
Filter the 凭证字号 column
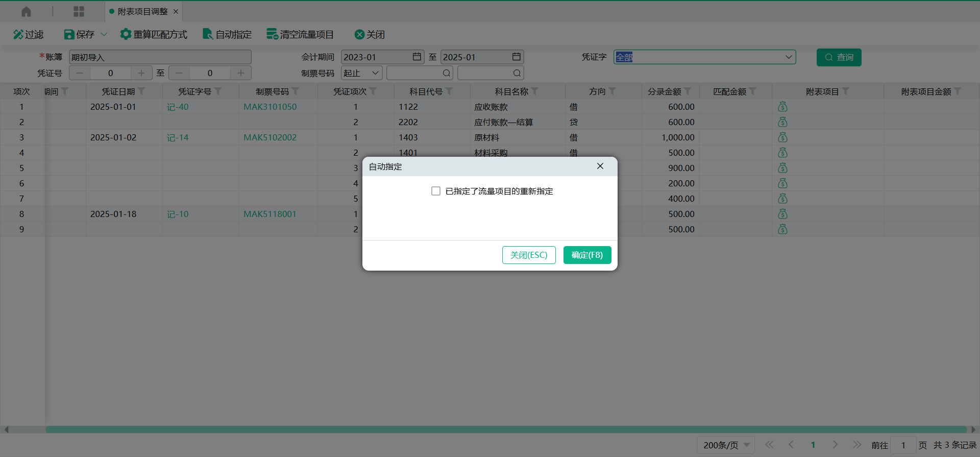(218, 91)
